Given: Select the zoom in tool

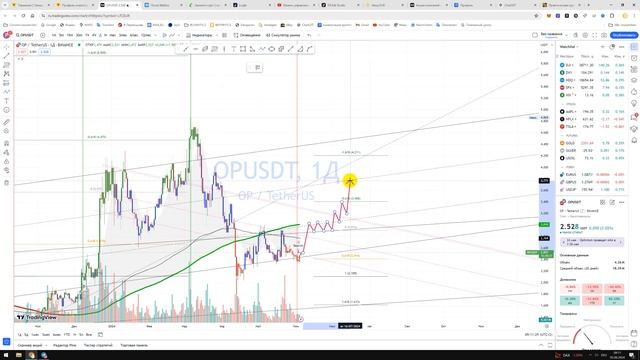Looking at the screenshot, I should point(7,131).
